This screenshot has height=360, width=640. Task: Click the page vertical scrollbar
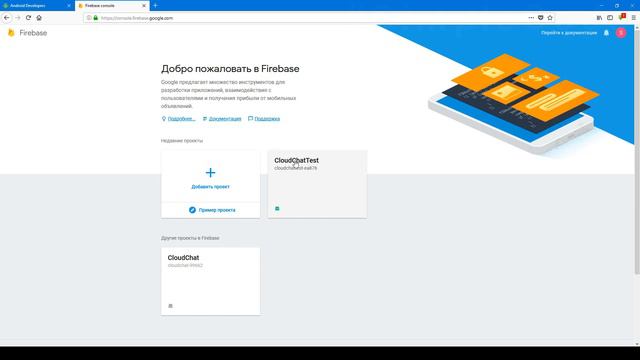pos(637,152)
